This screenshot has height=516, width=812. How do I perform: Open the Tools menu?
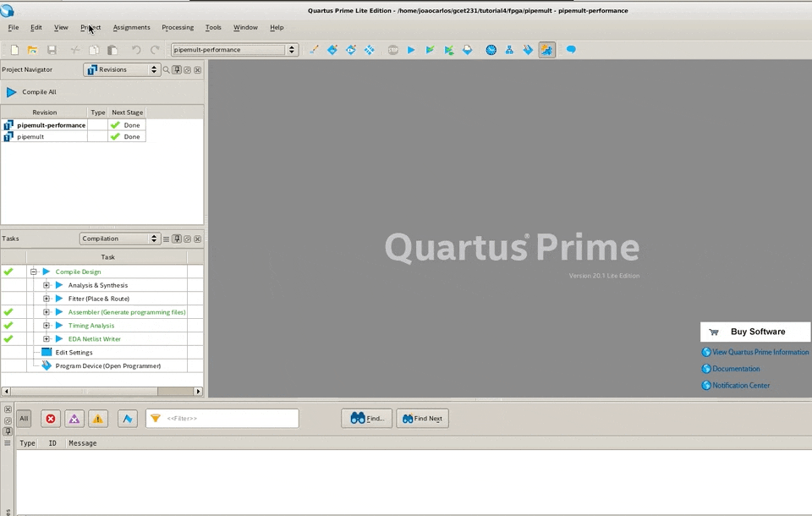tap(213, 27)
